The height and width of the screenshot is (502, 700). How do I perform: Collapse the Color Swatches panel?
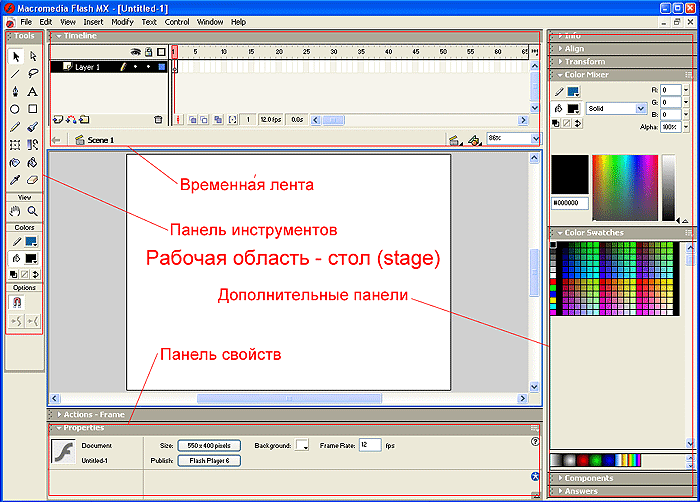(x=560, y=233)
